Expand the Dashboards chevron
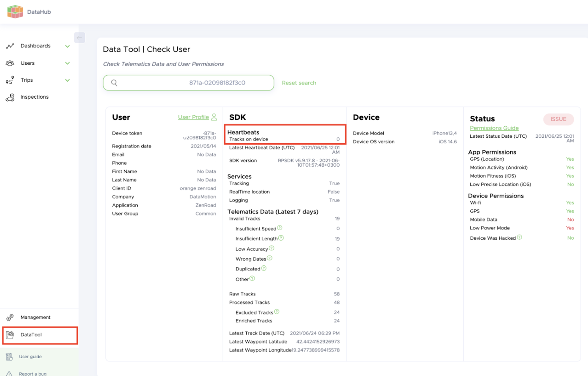This screenshot has height=376, width=588. click(x=67, y=46)
